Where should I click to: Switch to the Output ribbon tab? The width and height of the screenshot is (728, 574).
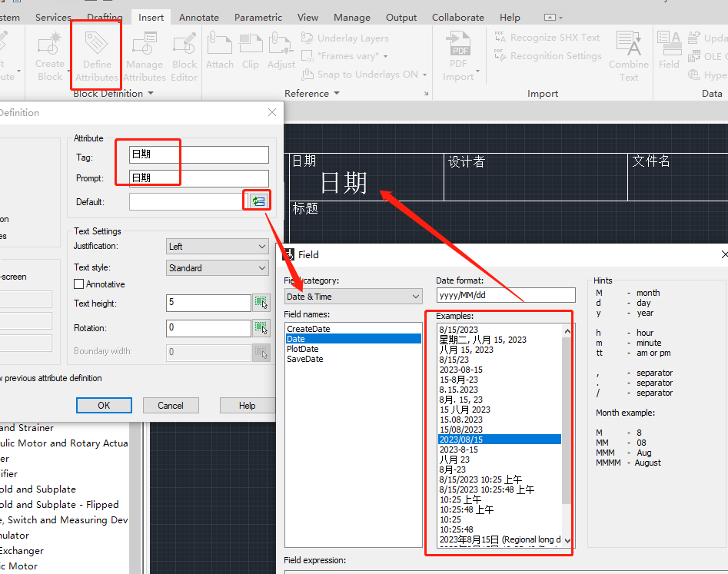coord(401,17)
